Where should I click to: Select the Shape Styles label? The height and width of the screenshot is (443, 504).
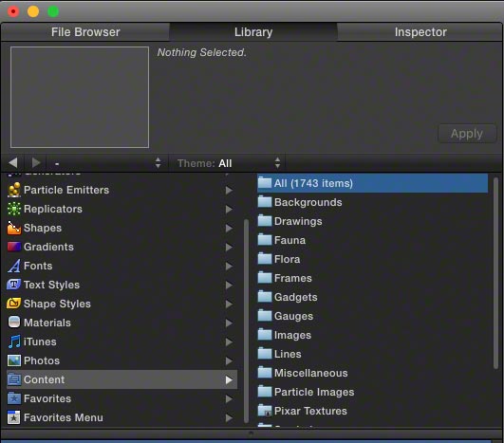tap(57, 304)
